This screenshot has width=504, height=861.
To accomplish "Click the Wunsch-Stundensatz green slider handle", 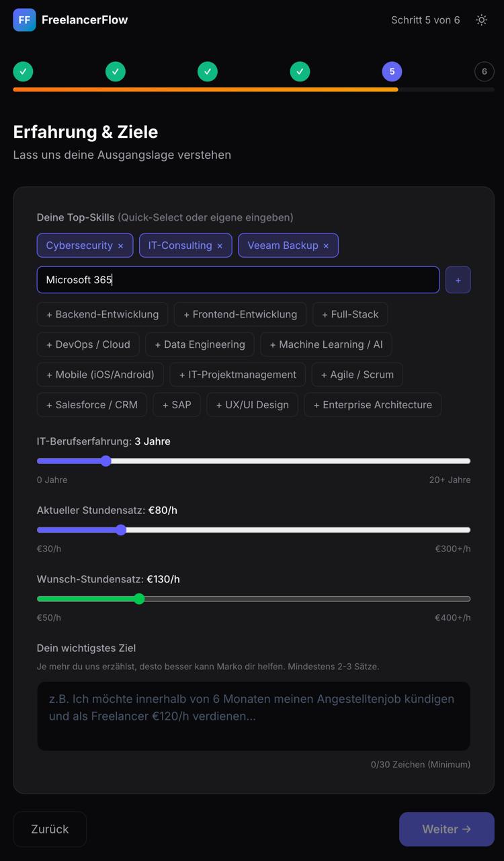I will (x=139, y=599).
